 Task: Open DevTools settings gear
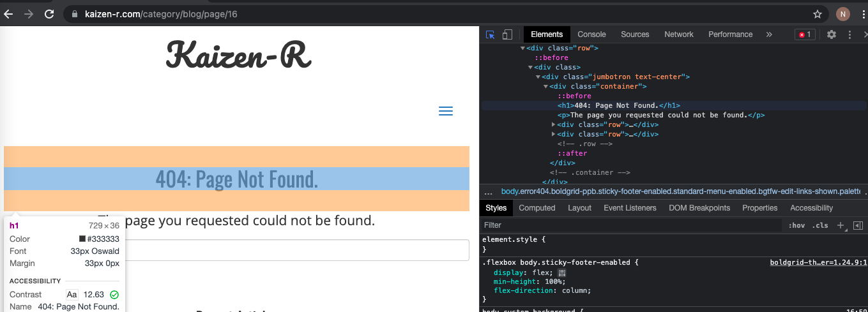click(831, 34)
